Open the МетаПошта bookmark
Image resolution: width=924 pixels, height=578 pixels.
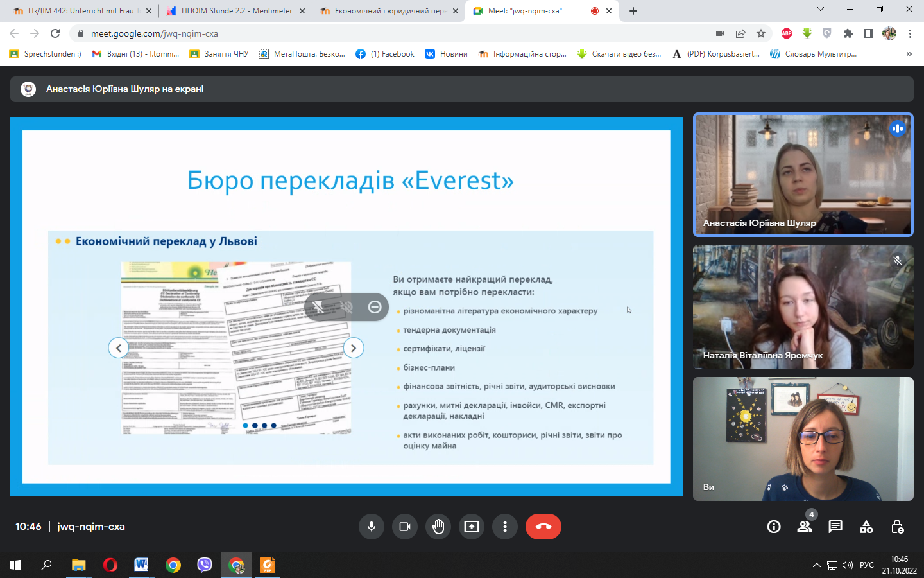(x=302, y=54)
